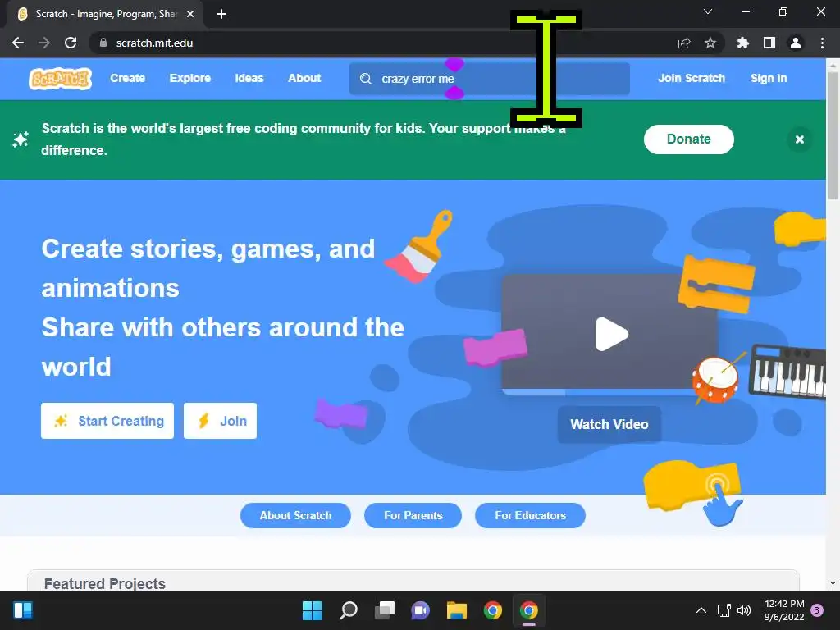Screen dimensions: 840x630
Task: Click the Start Creating button
Action: (x=107, y=421)
